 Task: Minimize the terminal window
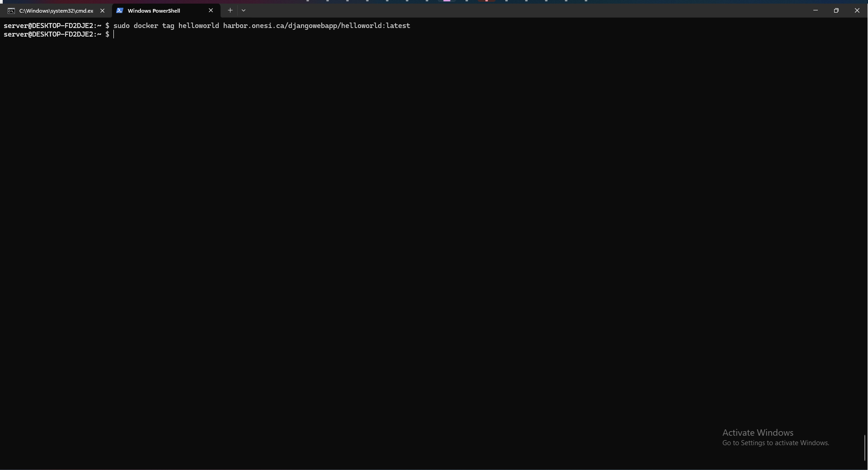[815, 10]
